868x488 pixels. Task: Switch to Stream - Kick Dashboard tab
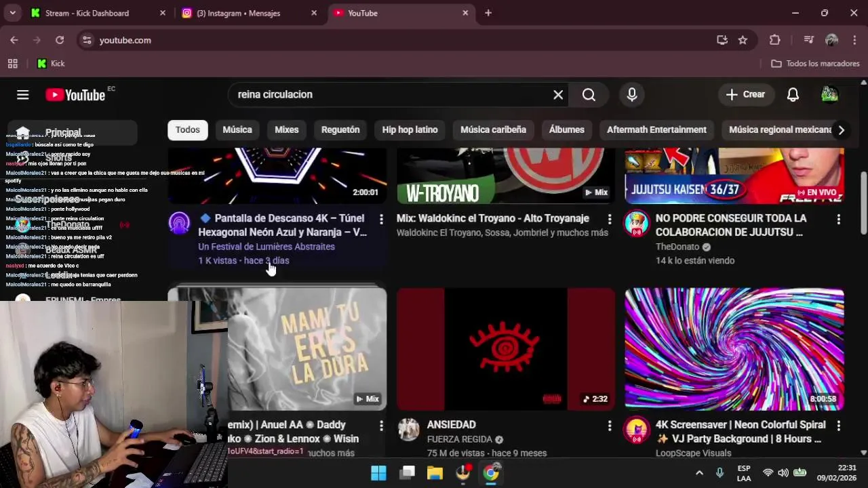pos(87,13)
